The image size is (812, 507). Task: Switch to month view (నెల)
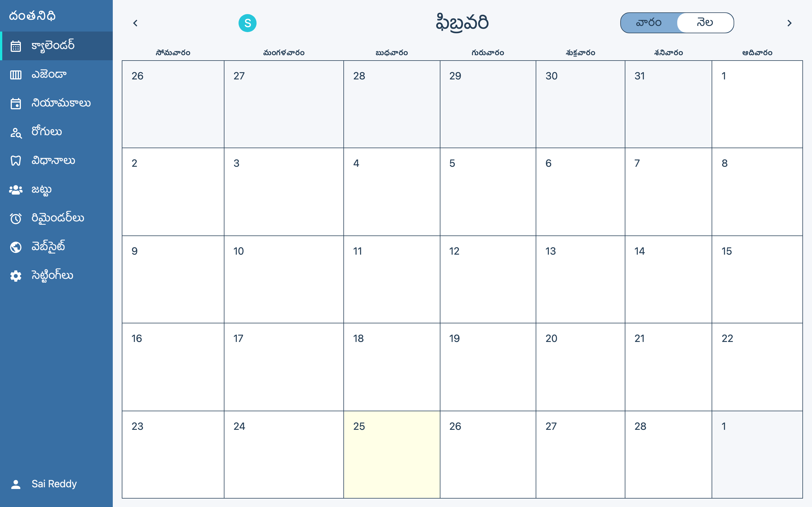705,23
